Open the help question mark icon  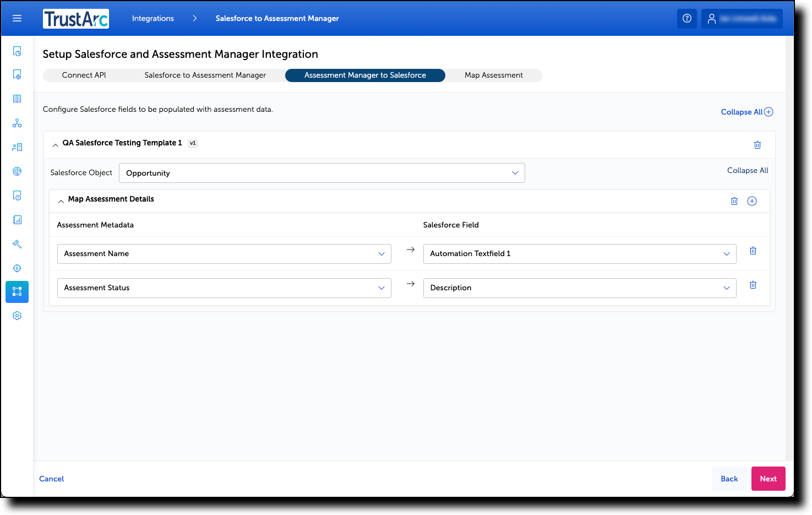[686, 18]
